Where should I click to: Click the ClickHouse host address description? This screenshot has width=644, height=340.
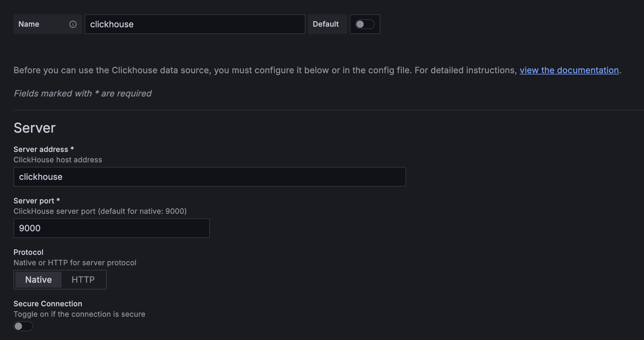[x=58, y=160]
